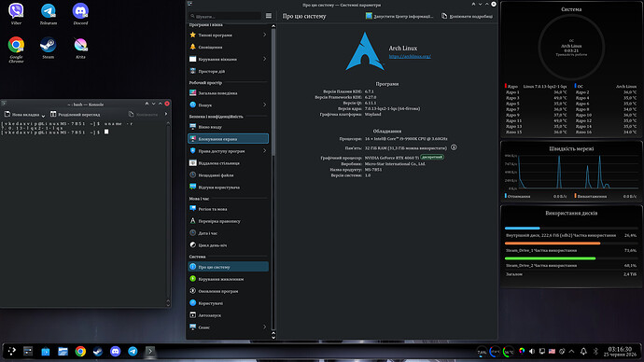Open the Google Chrome desktop shortcut
The height and width of the screenshot is (362, 644).
click(x=16, y=49)
